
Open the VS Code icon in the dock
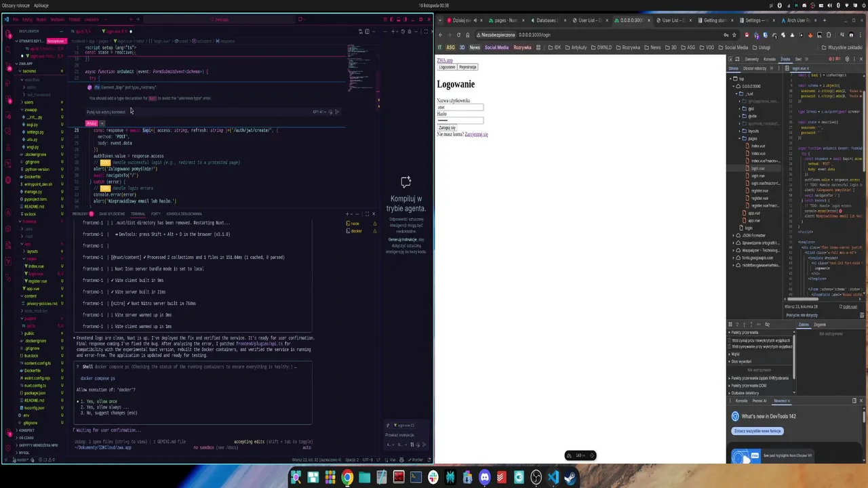point(553,478)
